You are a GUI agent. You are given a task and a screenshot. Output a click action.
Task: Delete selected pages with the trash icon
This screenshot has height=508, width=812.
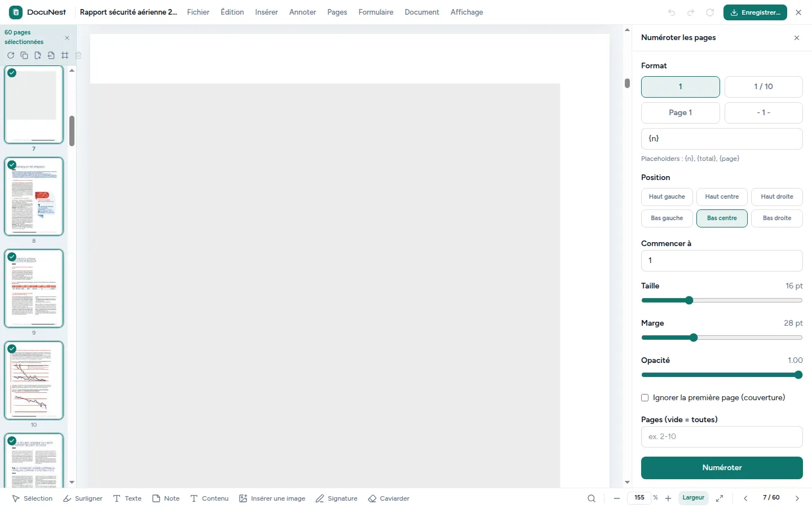pyautogui.click(x=78, y=55)
